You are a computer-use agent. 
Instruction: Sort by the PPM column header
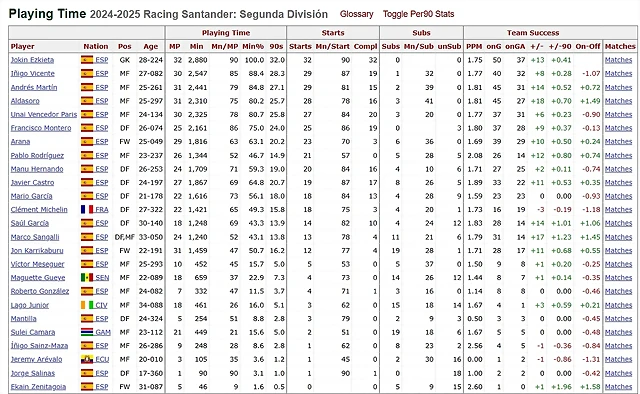[474, 47]
